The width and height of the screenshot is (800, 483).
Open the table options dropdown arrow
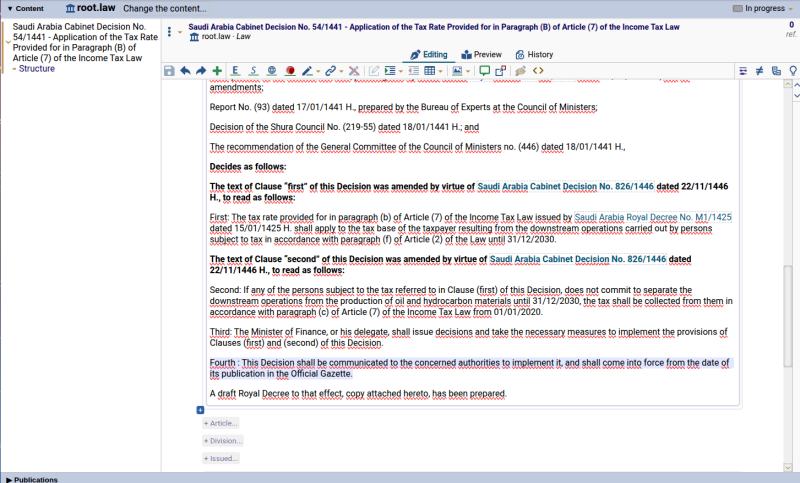click(441, 71)
